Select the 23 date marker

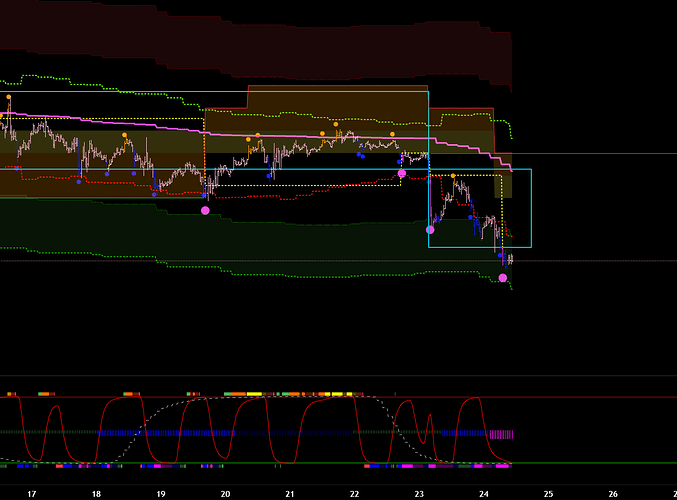(420, 493)
